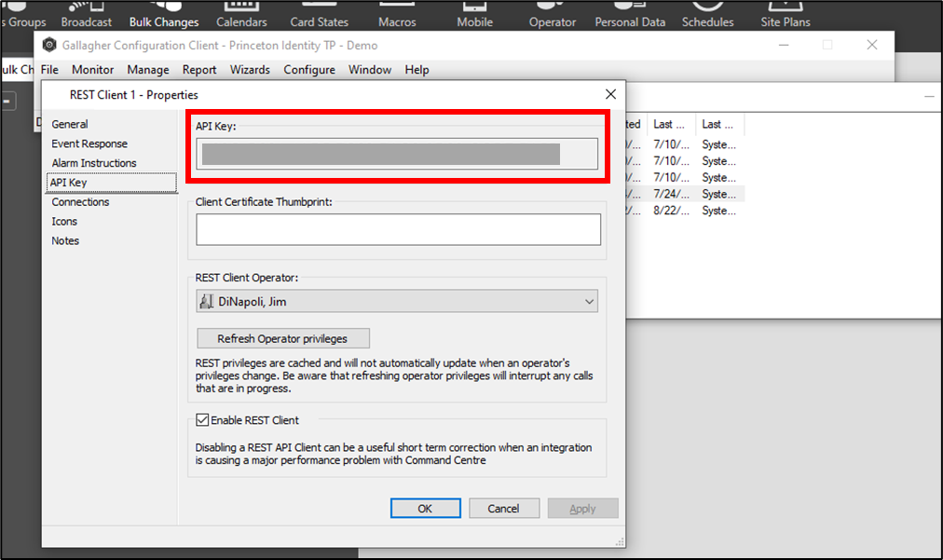Open the Wizards menu

(x=250, y=70)
